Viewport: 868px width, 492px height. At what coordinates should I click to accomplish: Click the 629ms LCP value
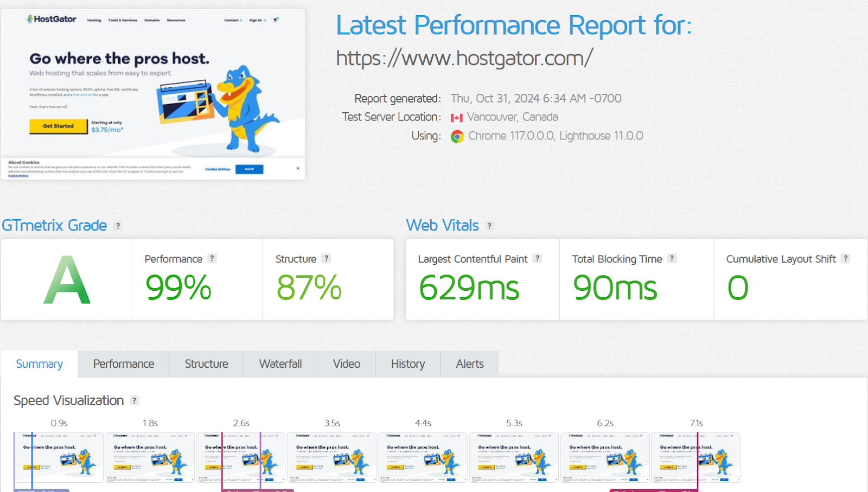469,287
